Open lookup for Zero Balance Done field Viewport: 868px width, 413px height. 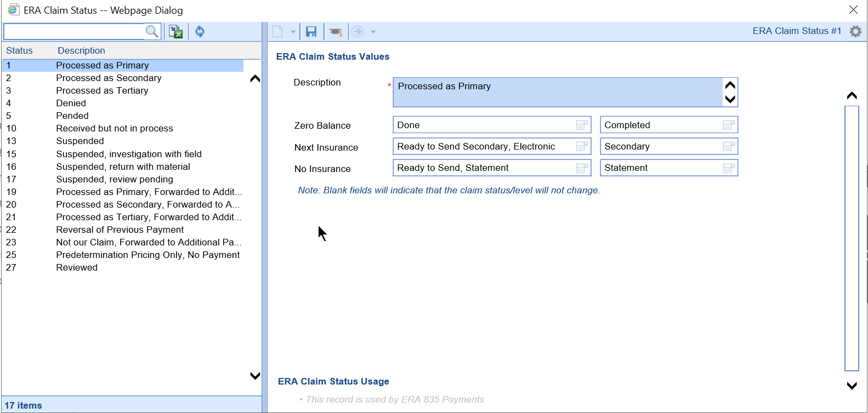tap(582, 125)
